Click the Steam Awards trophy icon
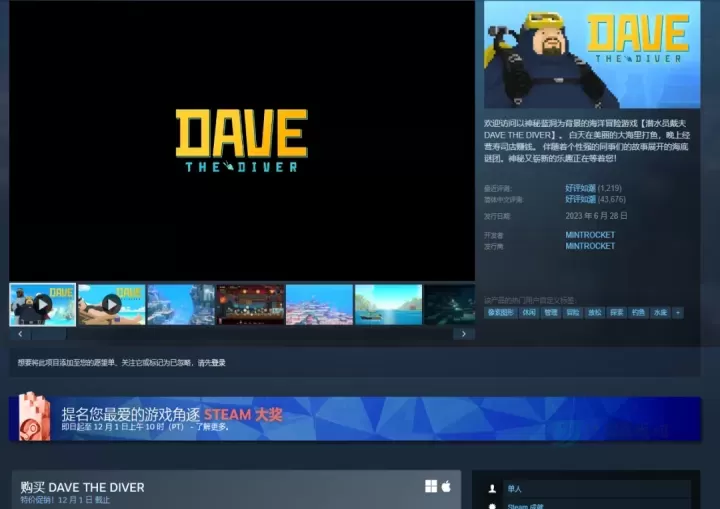720x509 pixels. click(33, 417)
